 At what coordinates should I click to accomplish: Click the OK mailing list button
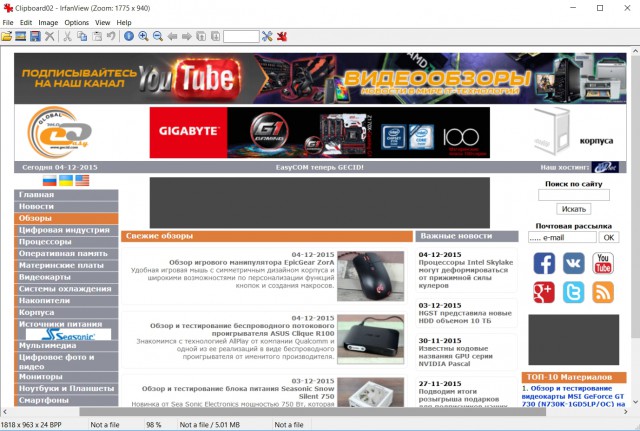(609, 237)
